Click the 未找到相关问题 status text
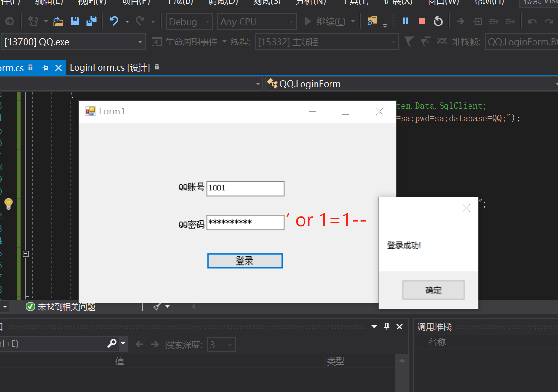Viewport: 558px width, 392px height. (x=66, y=307)
